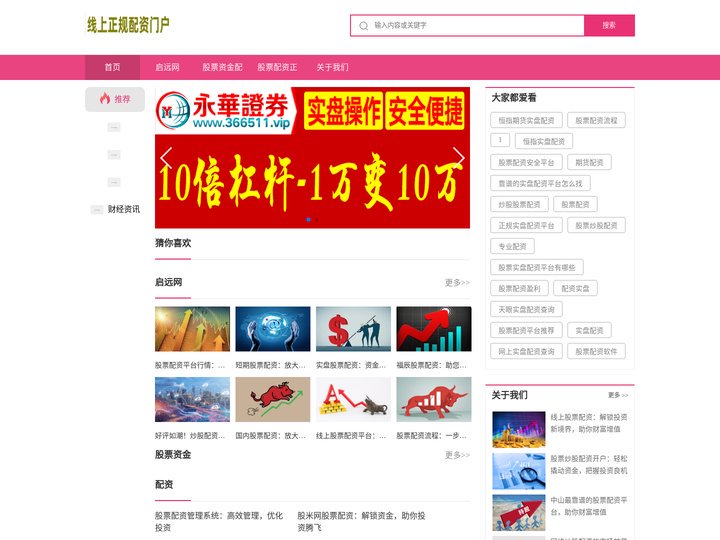
Task: Click the 恒指期货实盘配资 tag
Action: [x=526, y=120]
